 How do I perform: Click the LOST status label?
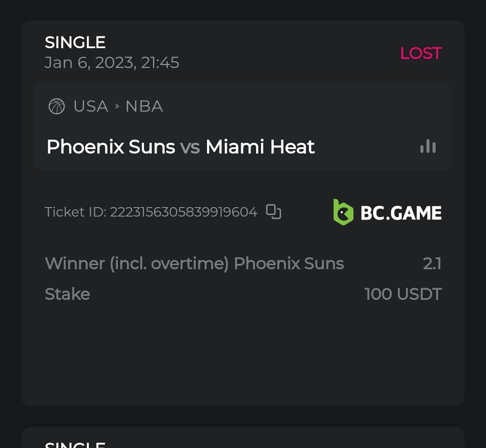[421, 53]
